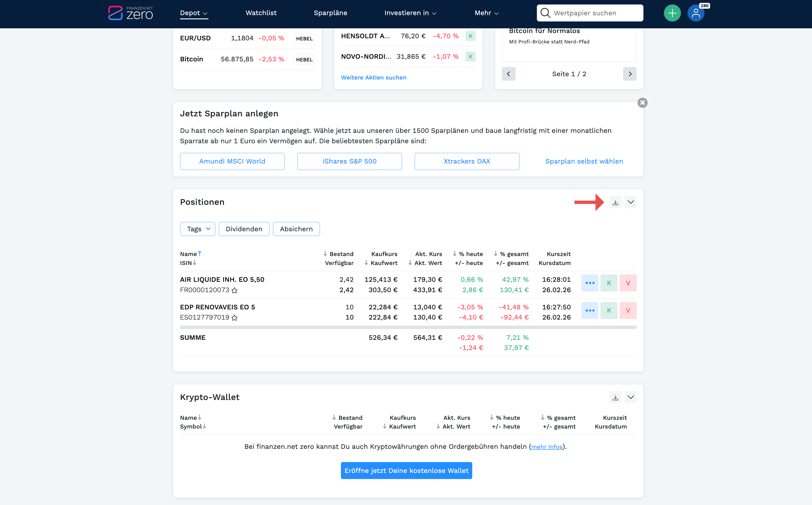Open NOVO-NORDI... stock entry

366,56
